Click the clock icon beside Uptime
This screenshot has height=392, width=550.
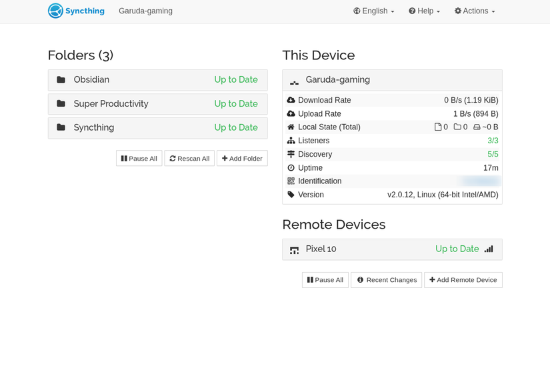291,167
